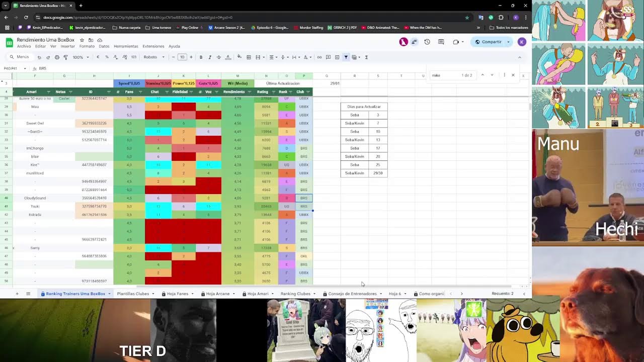Increase font size with plus button

click(192, 57)
